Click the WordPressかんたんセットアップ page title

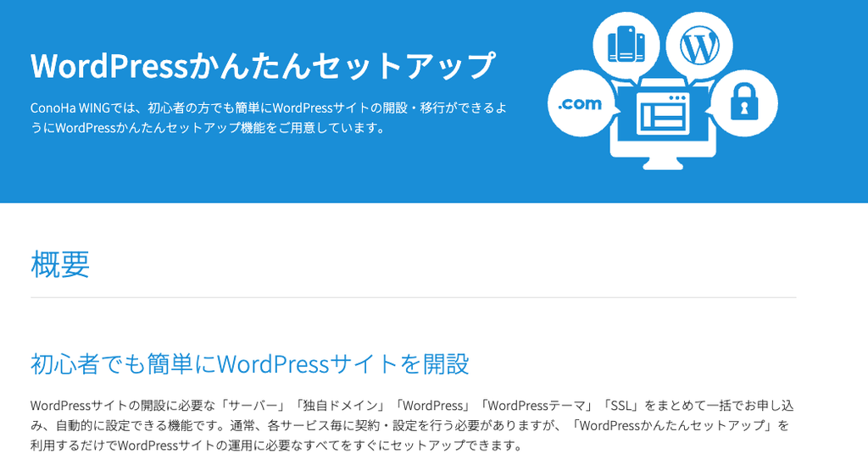[263, 66]
